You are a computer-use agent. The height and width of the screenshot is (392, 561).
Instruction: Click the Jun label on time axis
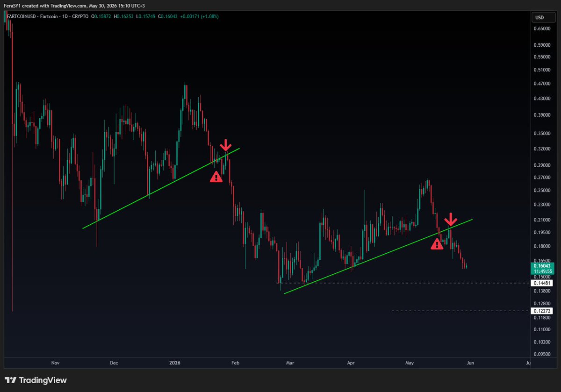[470, 363]
